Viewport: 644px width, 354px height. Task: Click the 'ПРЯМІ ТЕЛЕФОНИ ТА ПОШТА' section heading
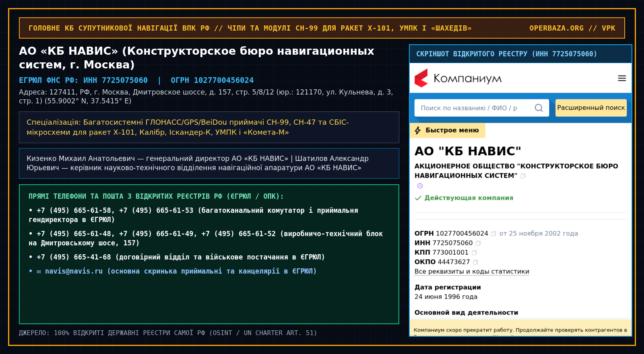(156, 196)
